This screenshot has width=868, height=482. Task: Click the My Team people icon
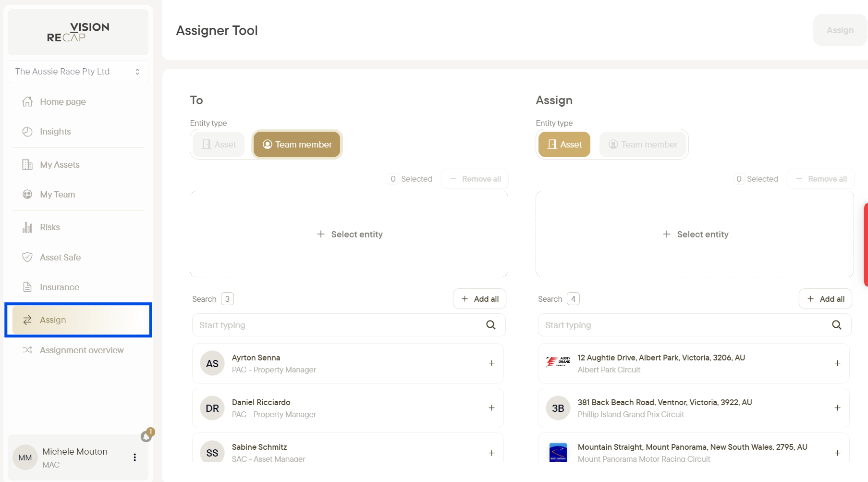pos(27,194)
